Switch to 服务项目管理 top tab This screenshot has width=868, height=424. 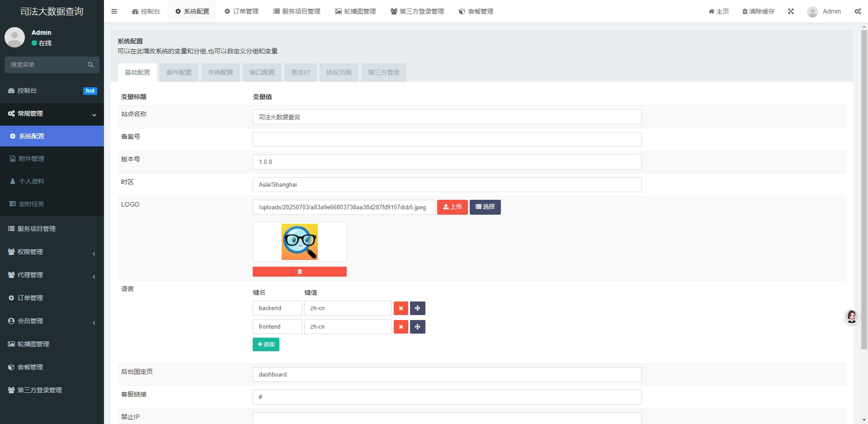click(297, 11)
